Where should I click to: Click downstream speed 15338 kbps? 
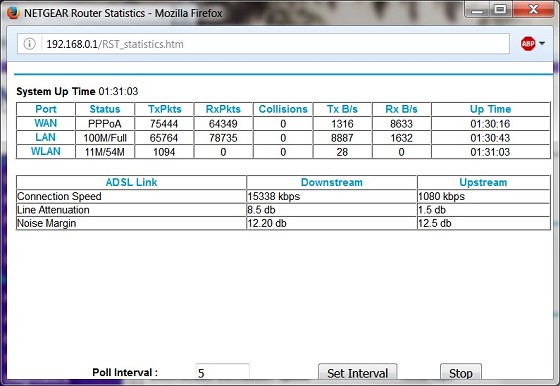click(274, 196)
